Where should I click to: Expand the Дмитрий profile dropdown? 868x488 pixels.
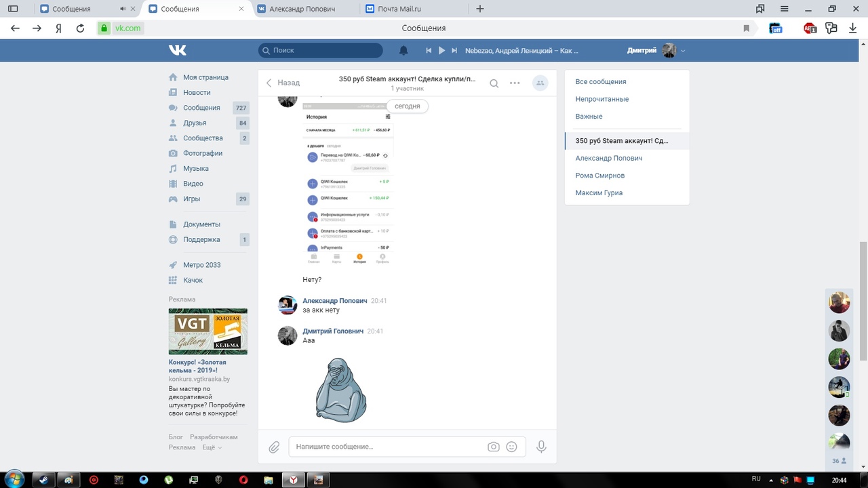[x=683, y=51]
